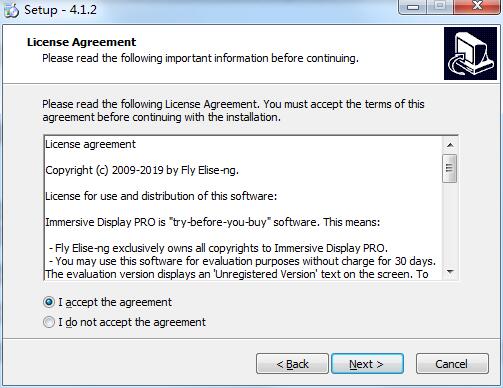Click the 'I accept the agreement' label text
The height and width of the screenshot is (388, 503).
click(115, 302)
